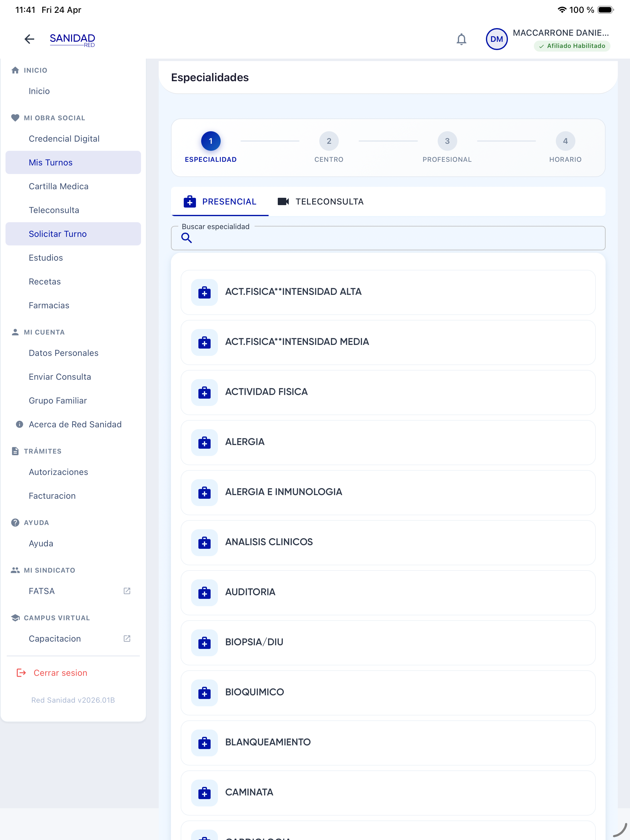The width and height of the screenshot is (630, 840).
Task: Tap the back arrow icon
Action: pos(29,39)
